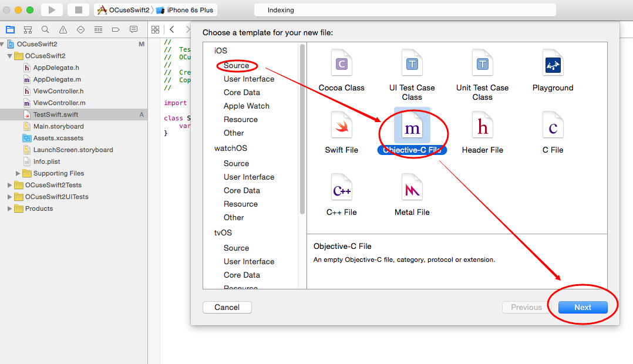Select User Interface under watchOS
The image size is (633, 364).
click(x=249, y=177)
